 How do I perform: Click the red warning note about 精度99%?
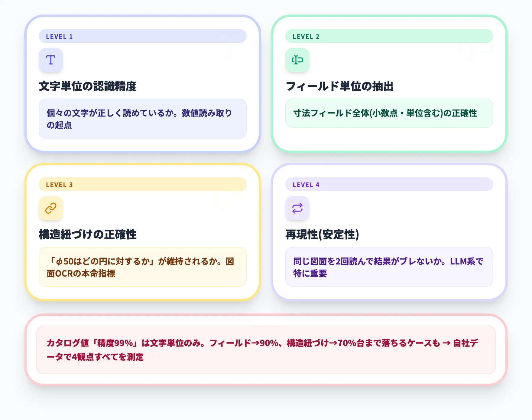(265, 350)
